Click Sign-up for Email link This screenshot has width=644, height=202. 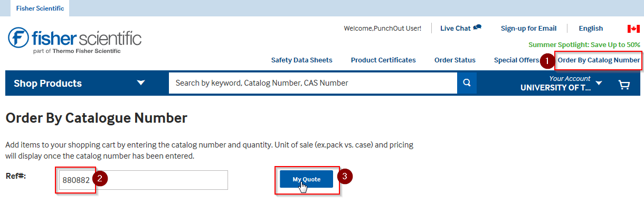click(x=528, y=29)
